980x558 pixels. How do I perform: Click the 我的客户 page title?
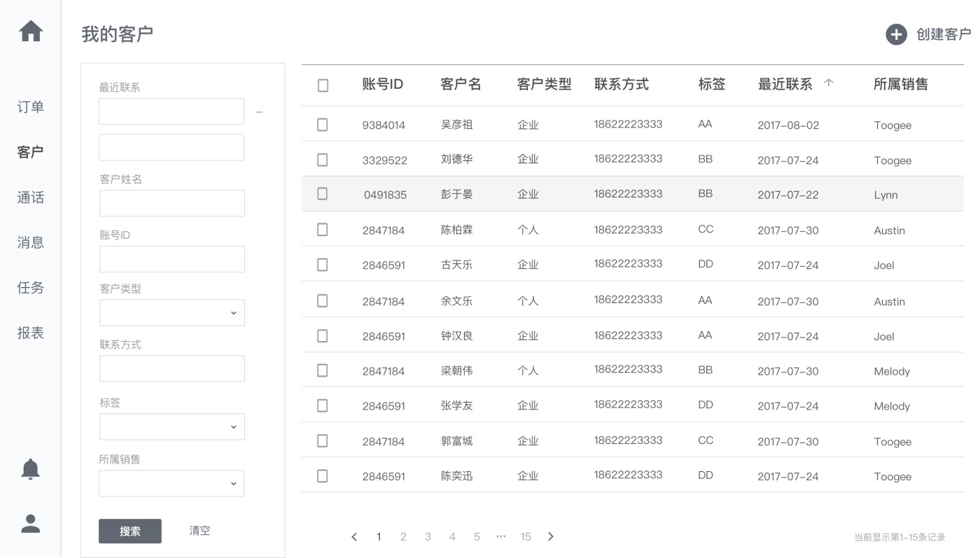point(118,34)
